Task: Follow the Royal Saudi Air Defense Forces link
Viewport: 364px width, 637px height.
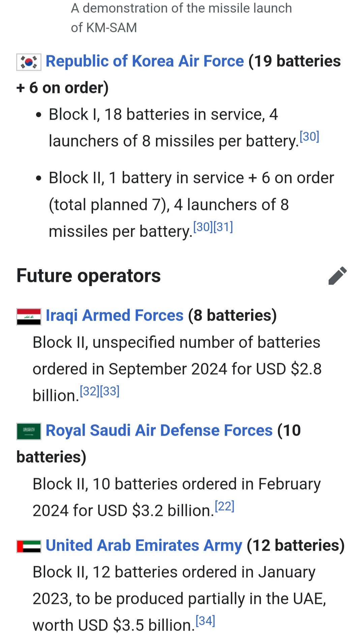Action: 159,431
